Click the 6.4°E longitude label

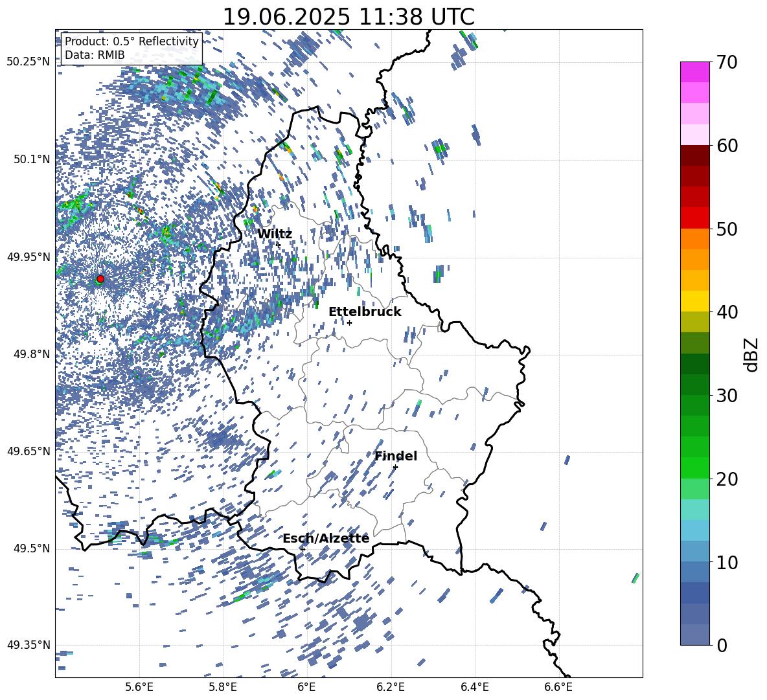click(474, 688)
